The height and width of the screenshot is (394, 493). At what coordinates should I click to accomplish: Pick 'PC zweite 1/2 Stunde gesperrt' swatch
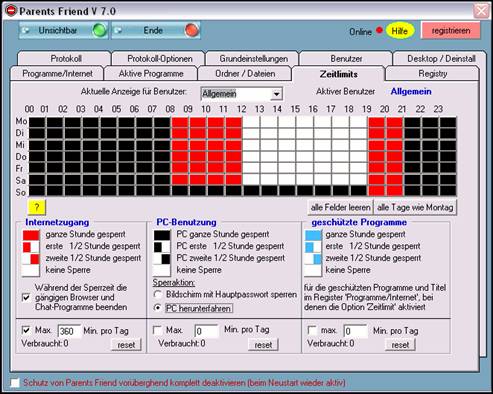tap(162, 259)
